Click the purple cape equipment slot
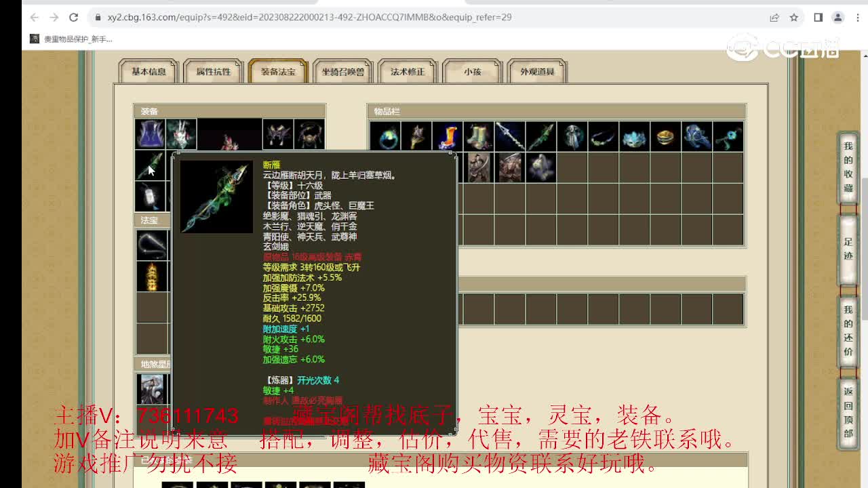868x488 pixels. point(150,134)
